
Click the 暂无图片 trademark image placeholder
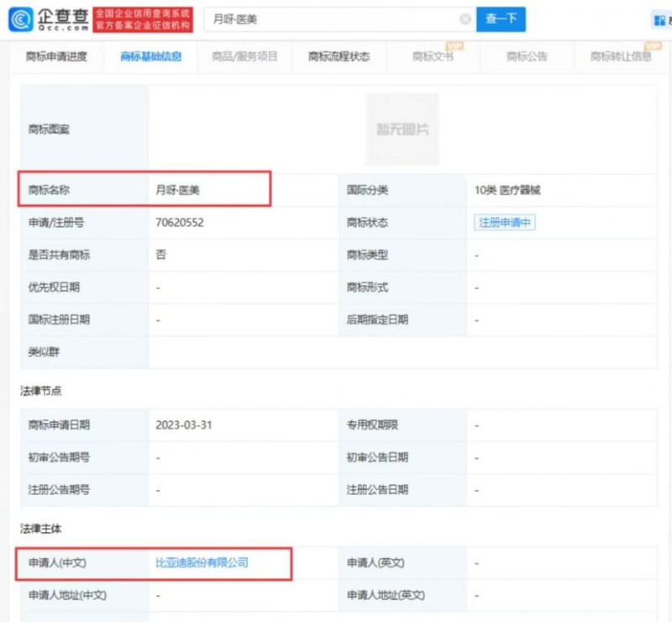(x=402, y=129)
